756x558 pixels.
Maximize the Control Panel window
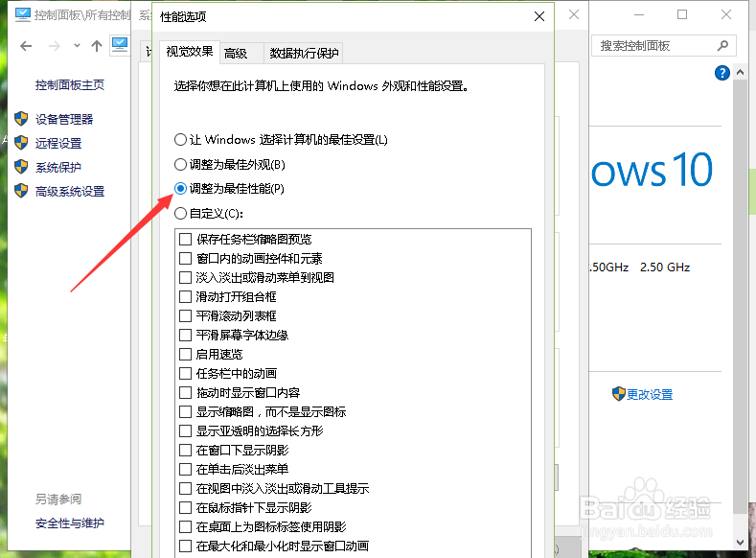click(682, 14)
